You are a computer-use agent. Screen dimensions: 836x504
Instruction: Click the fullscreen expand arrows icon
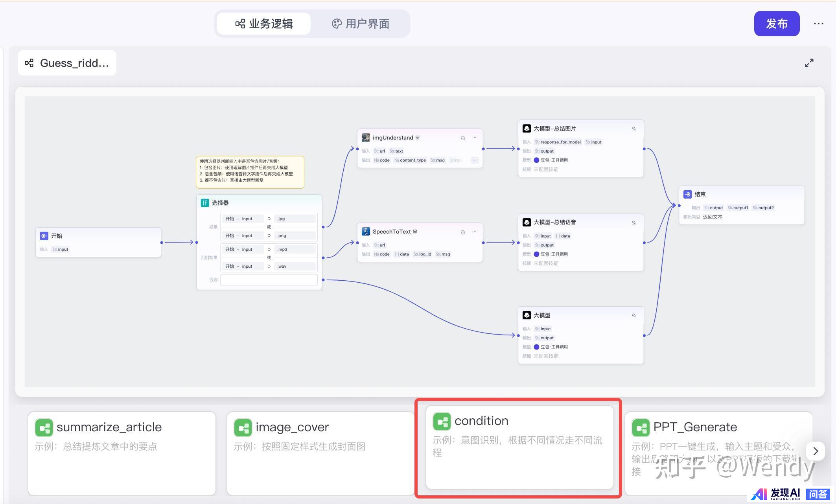click(809, 63)
